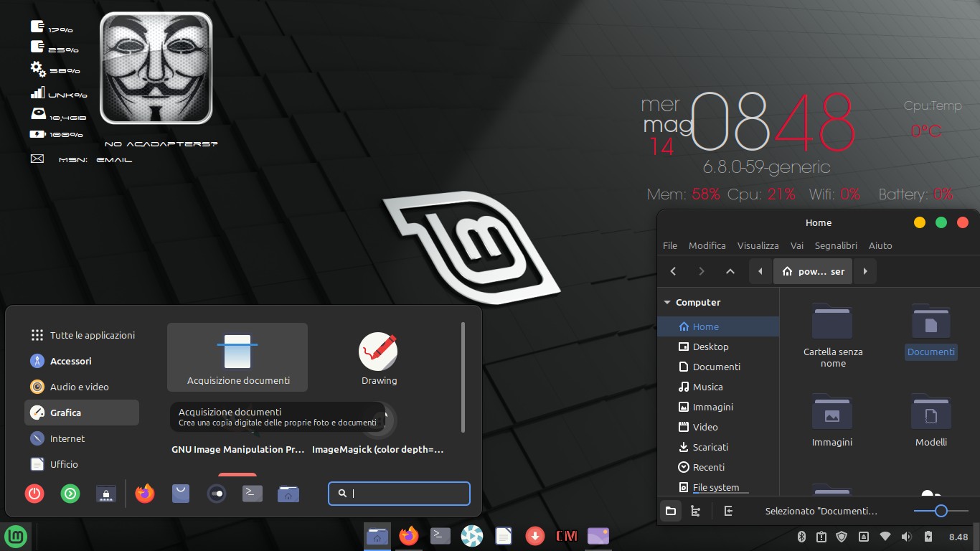Open the Modifica menu

tap(707, 245)
